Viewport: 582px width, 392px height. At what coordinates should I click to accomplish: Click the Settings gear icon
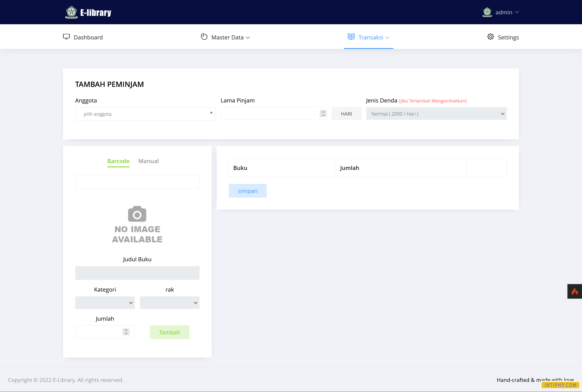click(x=490, y=37)
